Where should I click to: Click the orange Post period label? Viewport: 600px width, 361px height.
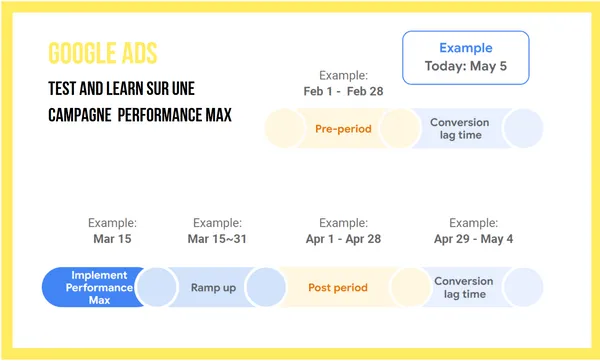pyautogui.click(x=338, y=287)
